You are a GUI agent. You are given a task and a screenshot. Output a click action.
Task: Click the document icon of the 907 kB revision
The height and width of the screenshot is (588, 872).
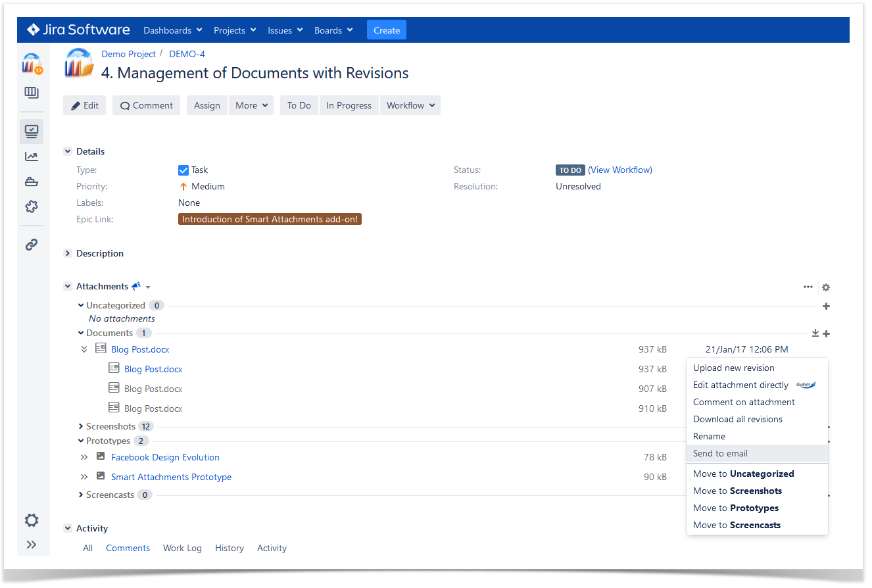click(x=114, y=388)
